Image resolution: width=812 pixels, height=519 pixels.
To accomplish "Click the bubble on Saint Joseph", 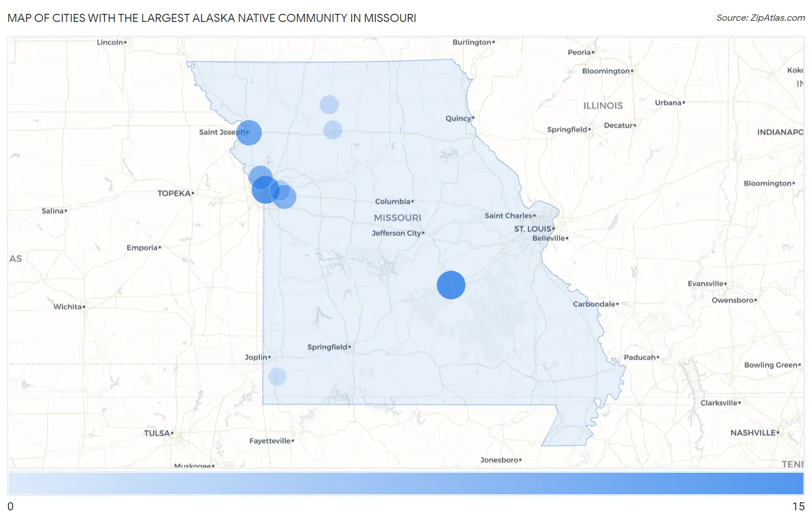I will point(249,132).
